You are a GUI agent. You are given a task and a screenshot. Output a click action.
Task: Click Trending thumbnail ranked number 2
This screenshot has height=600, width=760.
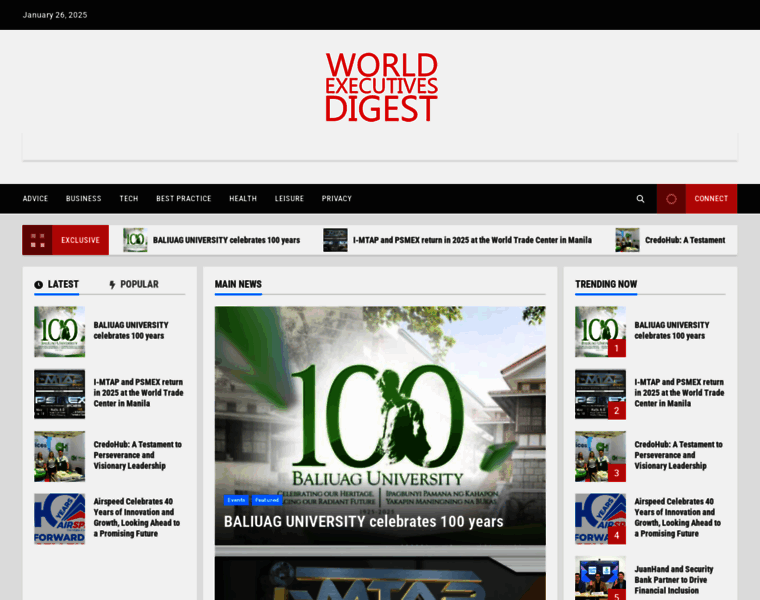click(600, 394)
